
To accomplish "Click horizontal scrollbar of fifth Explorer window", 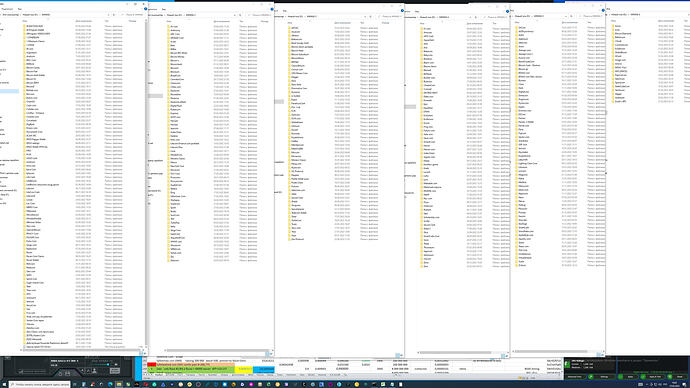I will (551, 351).
